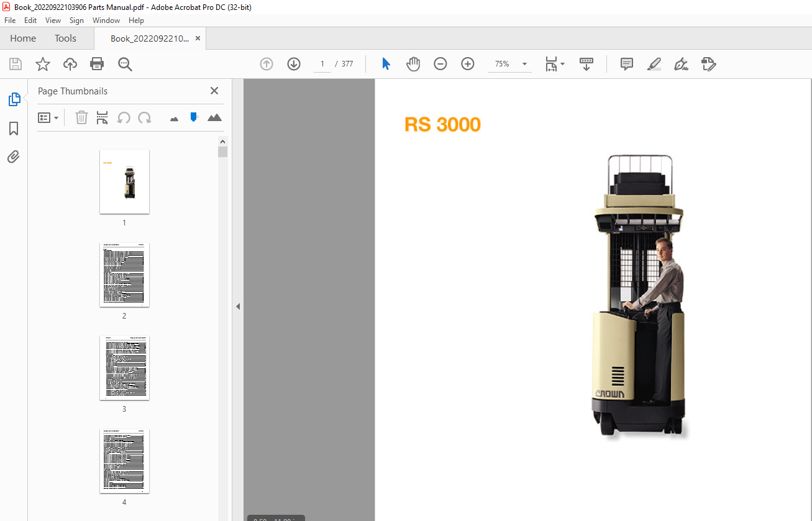The height and width of the screenshot is (521, 812).
Task: Open the Sign menu
Action: (76, 20)
